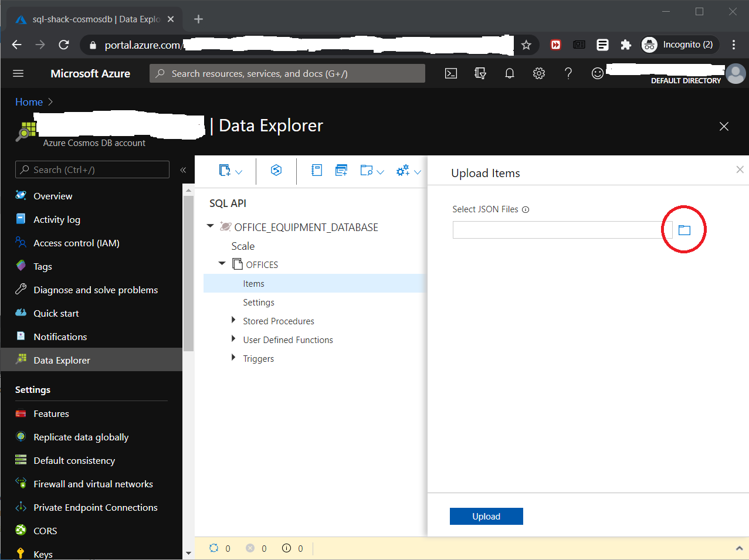Close the Upload Items panel

(740, 169)
